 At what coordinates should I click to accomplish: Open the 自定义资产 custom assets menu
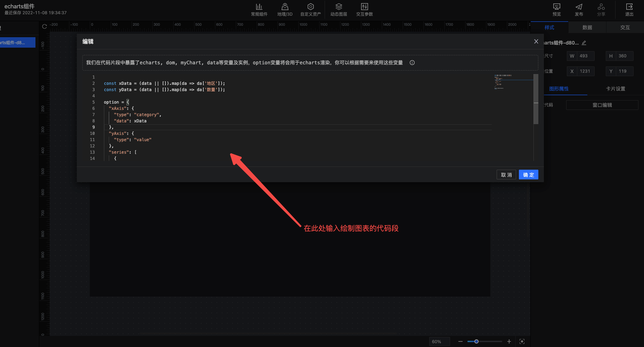coord(310,9)
